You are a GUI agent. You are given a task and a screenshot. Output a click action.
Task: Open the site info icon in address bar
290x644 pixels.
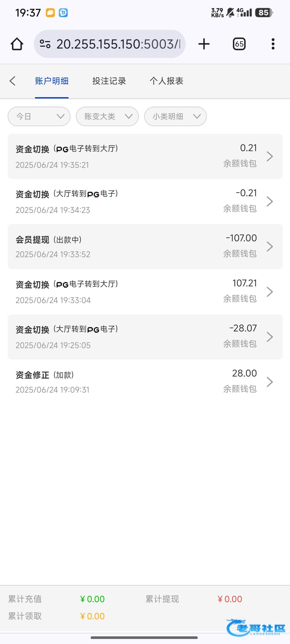point(45,44)
